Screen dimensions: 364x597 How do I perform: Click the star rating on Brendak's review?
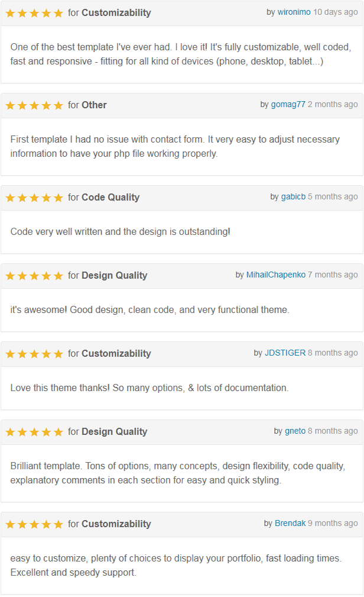point(34,524)
